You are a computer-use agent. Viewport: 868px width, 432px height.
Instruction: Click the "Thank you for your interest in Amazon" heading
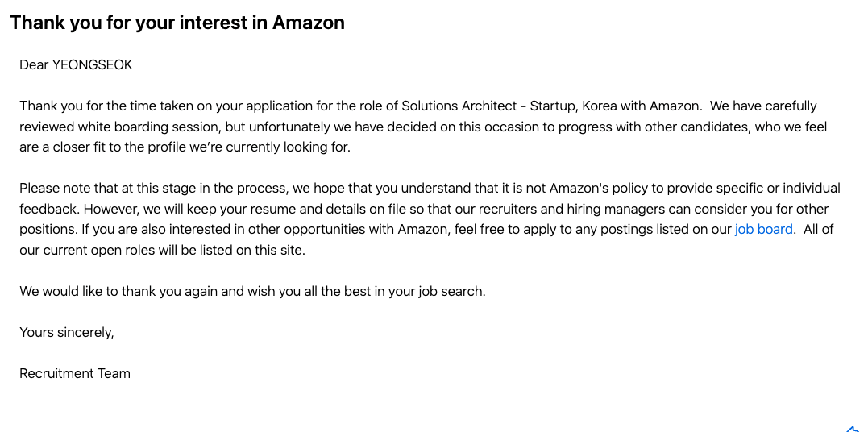coord(177,23)
